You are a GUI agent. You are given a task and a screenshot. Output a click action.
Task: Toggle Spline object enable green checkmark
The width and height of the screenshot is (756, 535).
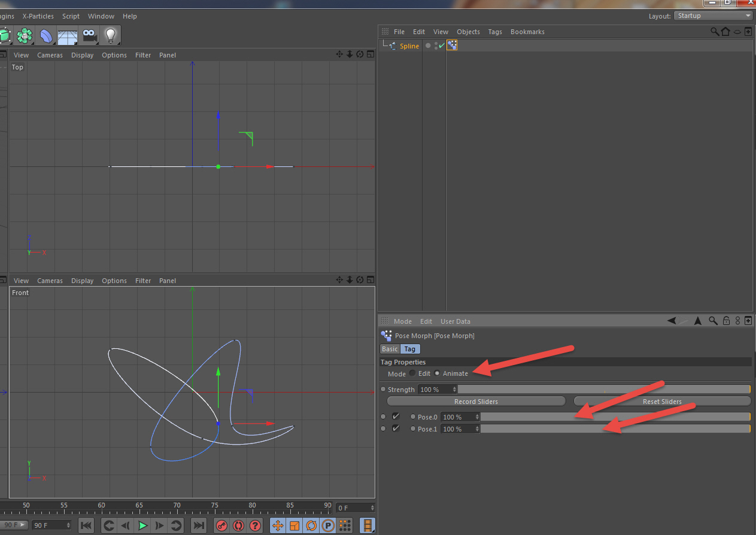pyautogui.click(x=442, y=45)
